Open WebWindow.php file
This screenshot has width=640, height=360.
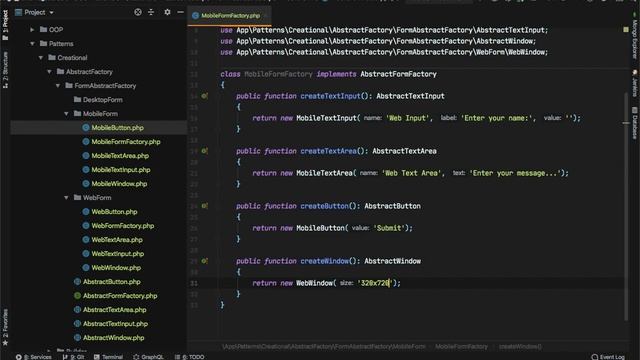(x=111, y=268)
